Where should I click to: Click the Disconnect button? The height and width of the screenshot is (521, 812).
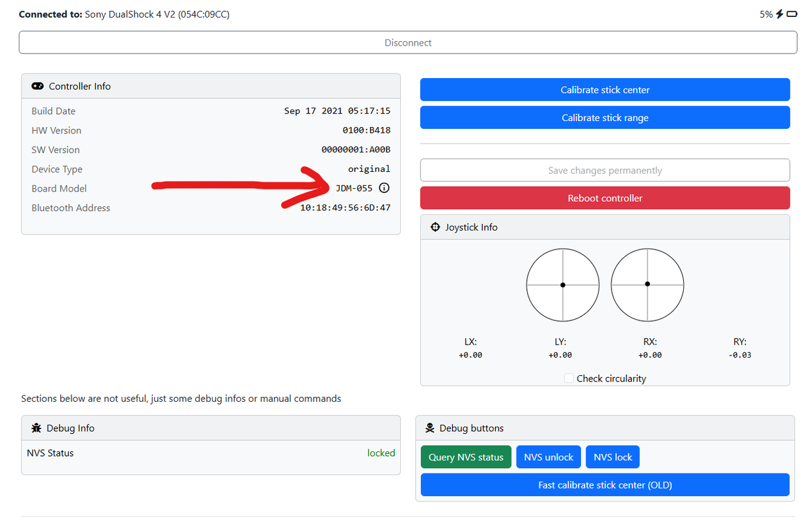tap(408, 42)
